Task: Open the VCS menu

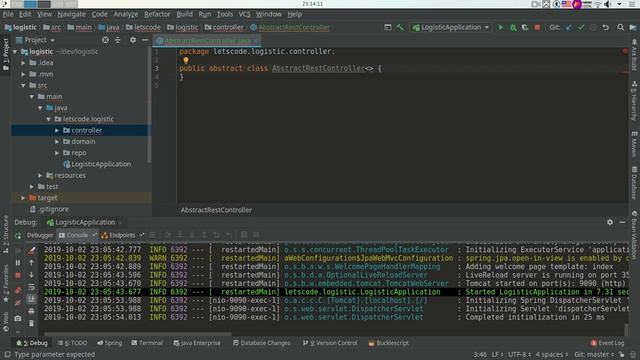Action: click(244, 14)
